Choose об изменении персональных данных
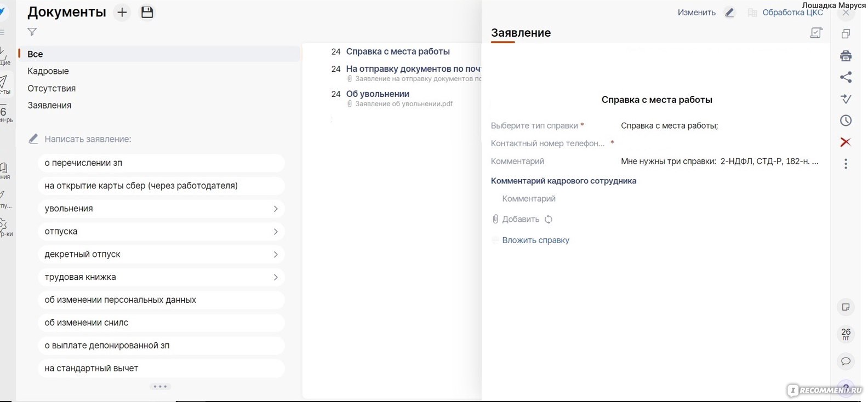 pyautogui.click(x=162, y=300)
